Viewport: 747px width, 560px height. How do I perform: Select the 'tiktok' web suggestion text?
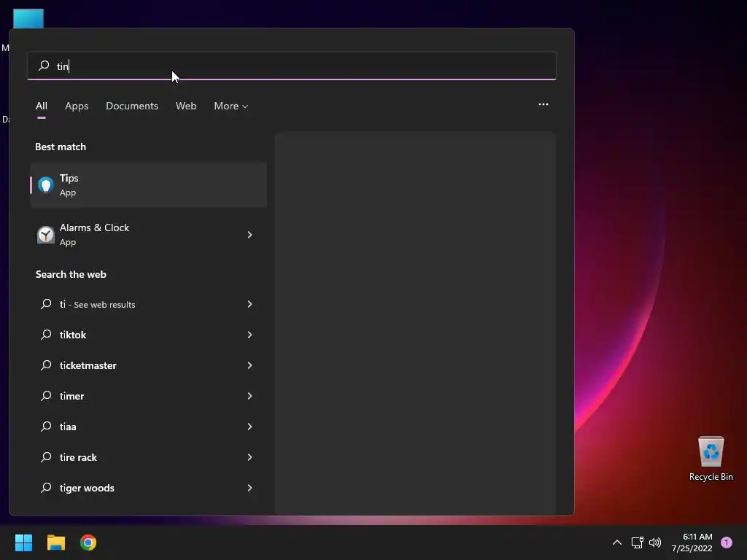pyautogui.click(x=73, y=335)
